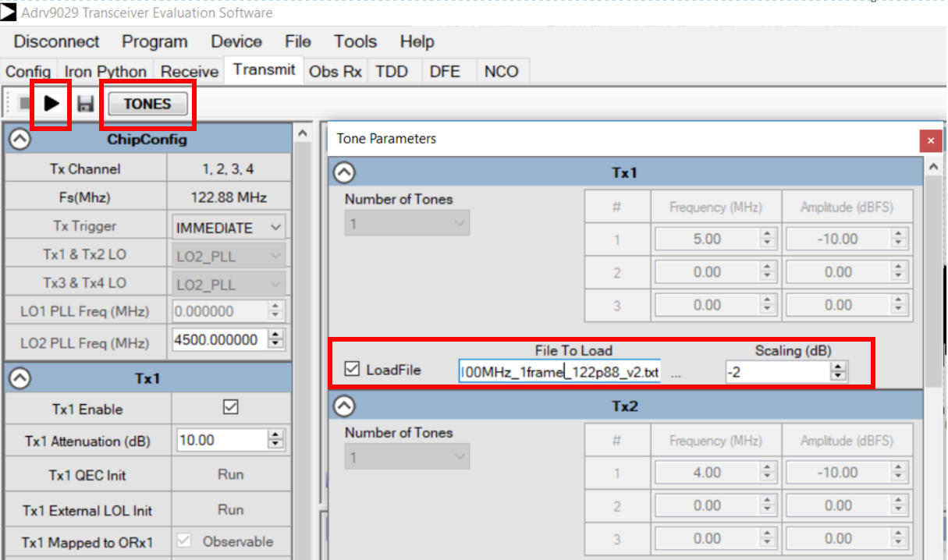Open the File menu
This screenshot has height=560, width=948.
click(298, 42)
